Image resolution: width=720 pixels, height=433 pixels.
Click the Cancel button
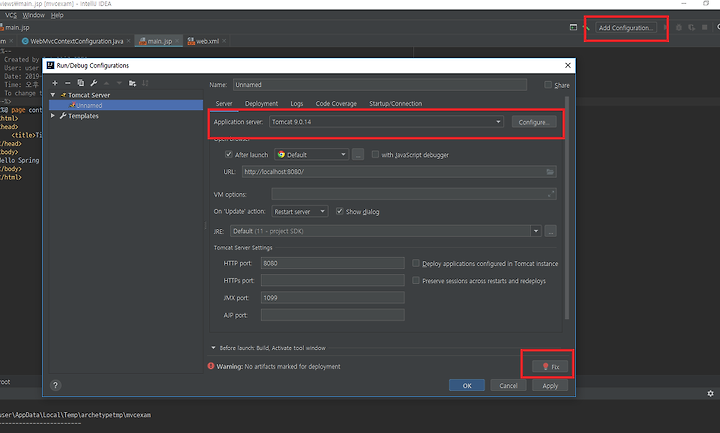coord(508,385)
